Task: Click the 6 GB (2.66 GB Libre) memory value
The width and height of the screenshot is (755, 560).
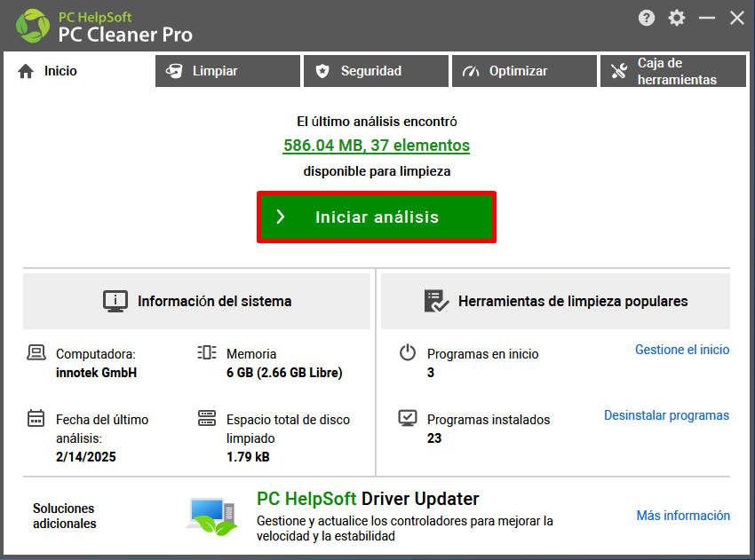Action: pos(284,373)
